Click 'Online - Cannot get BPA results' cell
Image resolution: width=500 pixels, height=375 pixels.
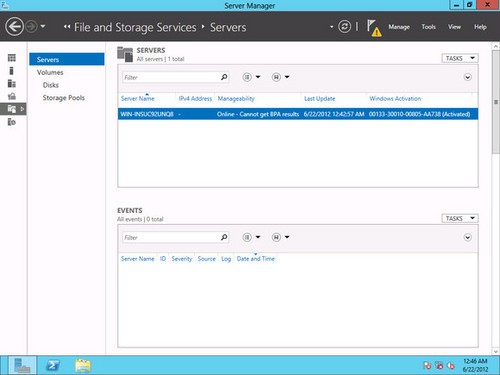coord(258,114)
